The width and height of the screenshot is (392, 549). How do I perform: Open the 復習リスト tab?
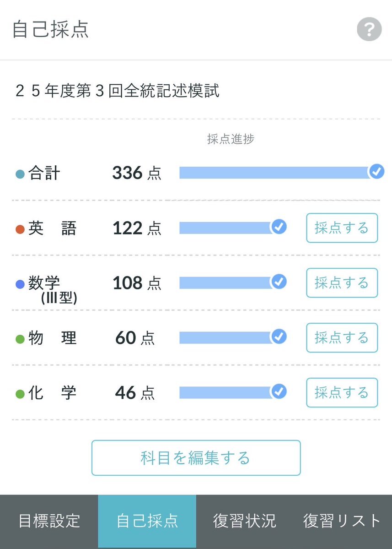tap(342, 521)
